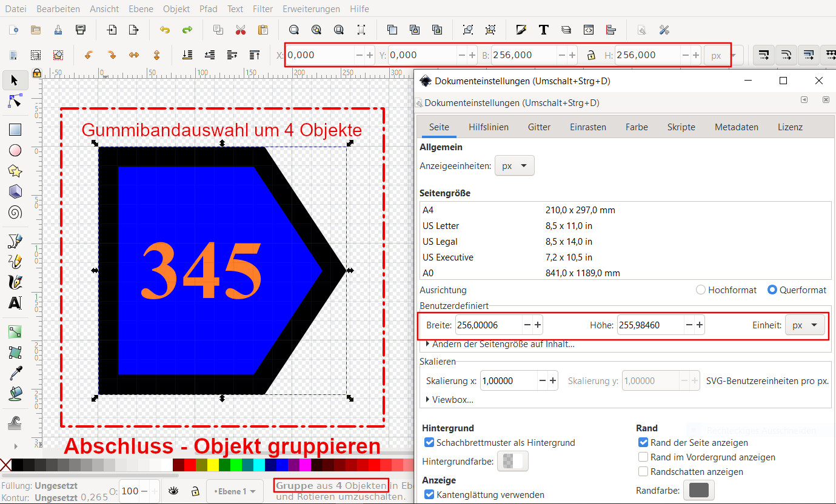Select the star and polygon tool

point(15,171)
